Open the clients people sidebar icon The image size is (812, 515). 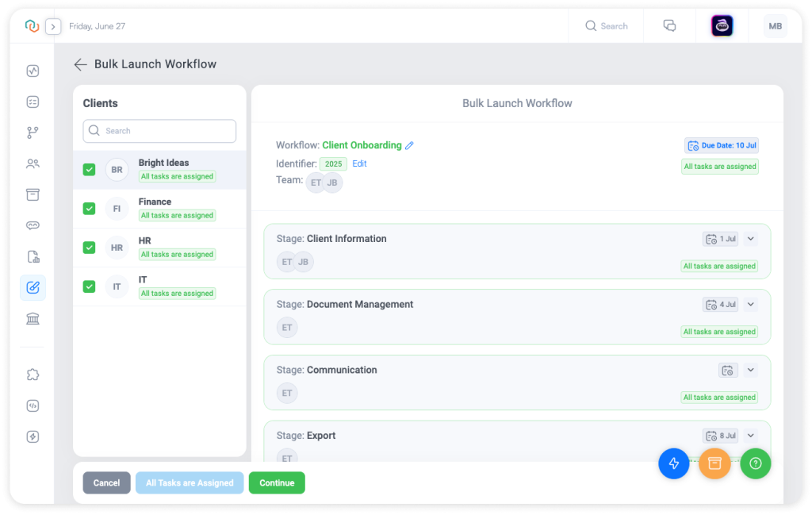33,163
